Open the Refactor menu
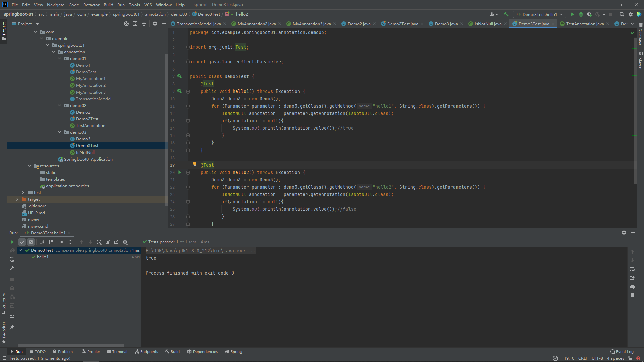 point(91,5)
